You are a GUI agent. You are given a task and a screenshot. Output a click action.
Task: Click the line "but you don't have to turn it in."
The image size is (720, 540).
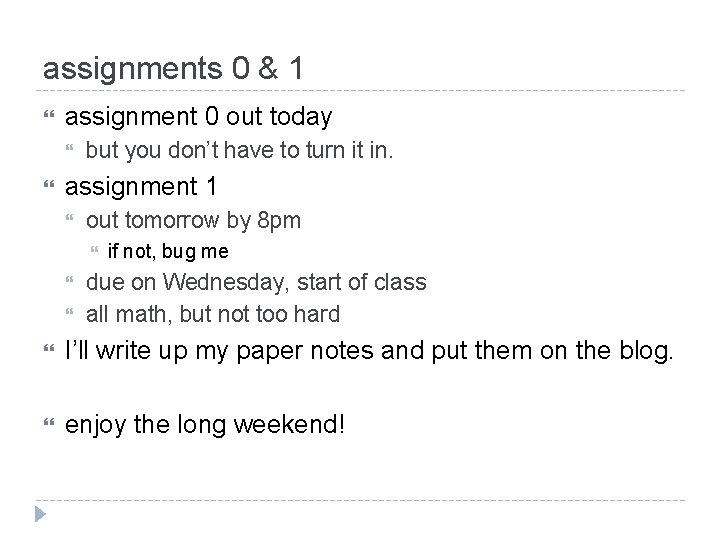[x=242, y=152]
